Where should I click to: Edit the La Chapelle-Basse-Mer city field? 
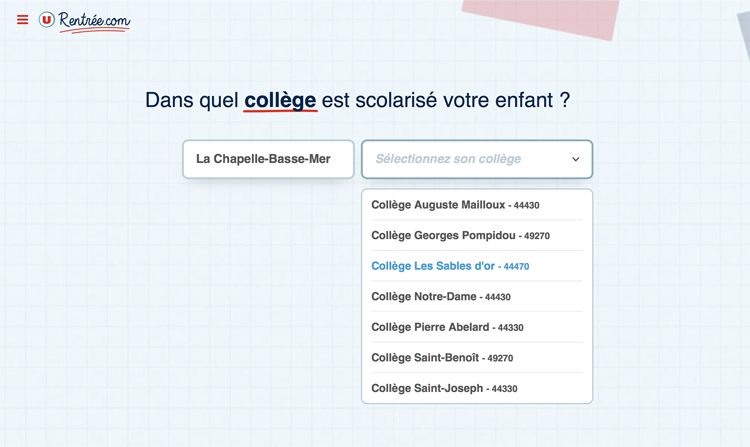tap(268, 159)
